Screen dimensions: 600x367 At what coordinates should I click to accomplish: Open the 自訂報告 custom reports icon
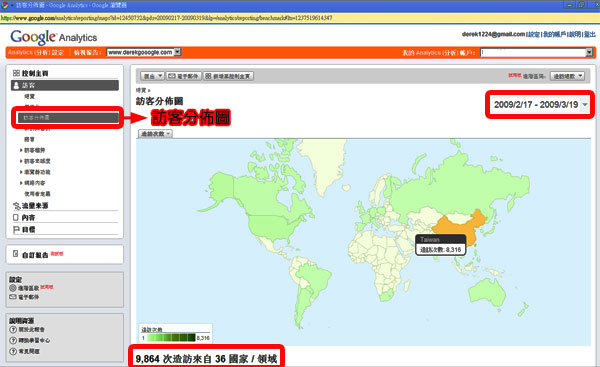[x=16, y=254]
